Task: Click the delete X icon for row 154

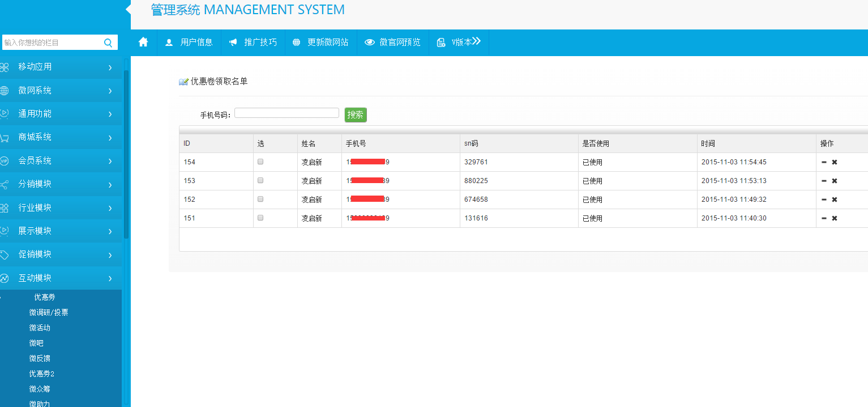Action: coord(834,162)
